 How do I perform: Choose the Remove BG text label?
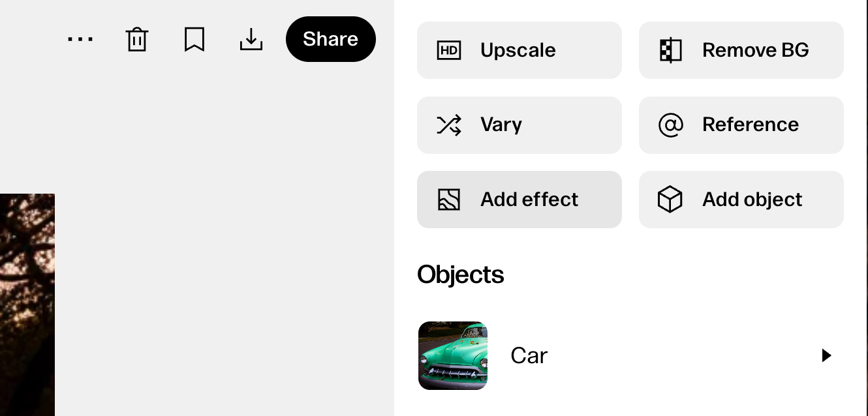pos(755,50)
